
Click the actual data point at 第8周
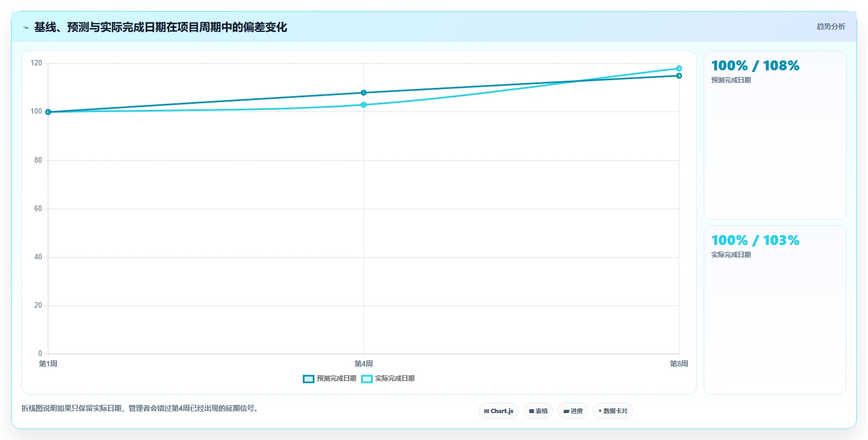tap(679, 69)
